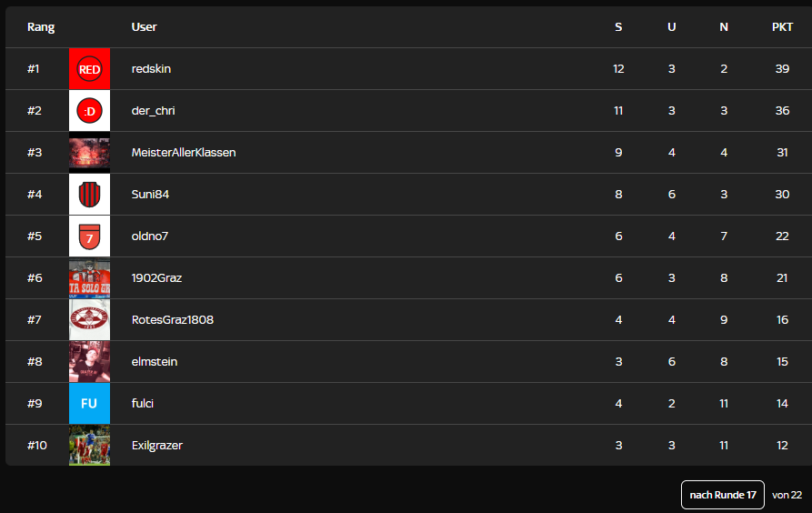The image size is (812, 513).
Task: Open MeisterAllerKlassen's pyro photo avatar
Action: coord(89,153)
